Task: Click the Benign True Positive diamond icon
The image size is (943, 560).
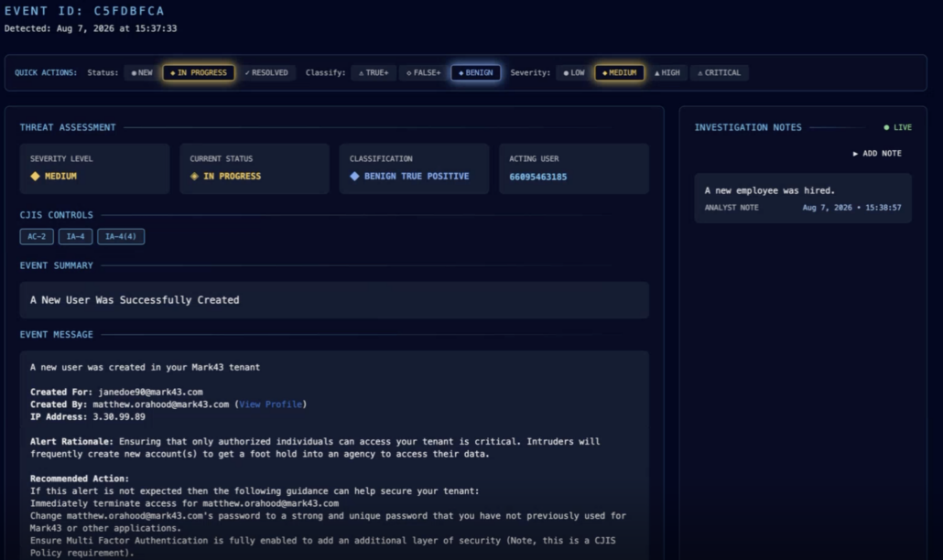Action: tap(354, 176)
